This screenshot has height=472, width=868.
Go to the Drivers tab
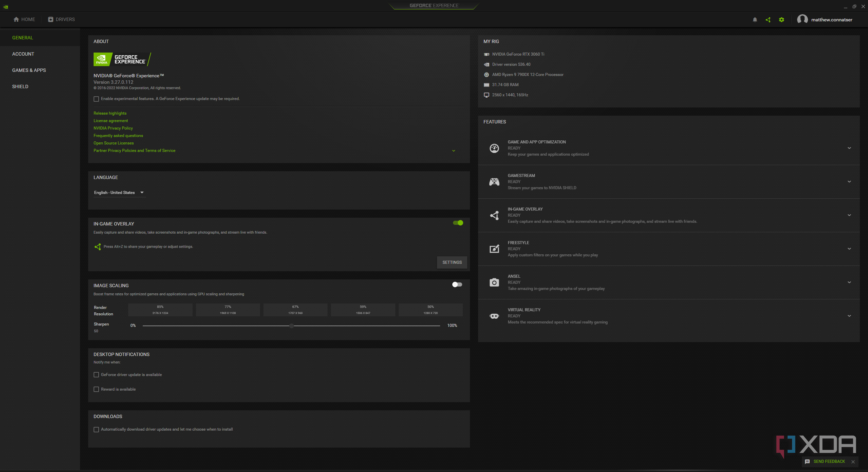pyautogui.click(x=61, y=19)
